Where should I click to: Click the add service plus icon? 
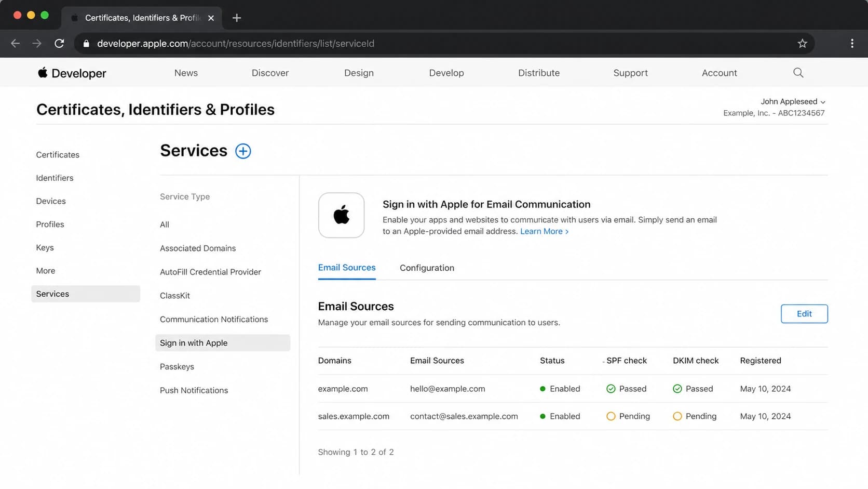[243, 151]
